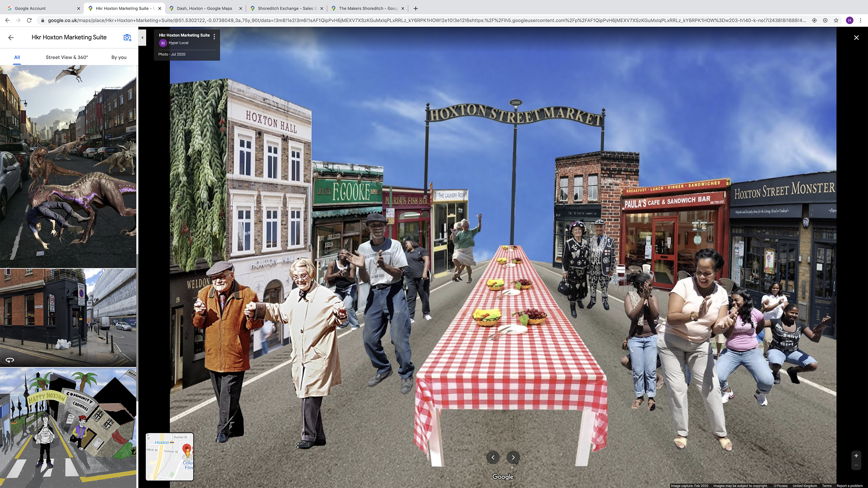Click the location access icon in address bar

(x=814, y=20)
